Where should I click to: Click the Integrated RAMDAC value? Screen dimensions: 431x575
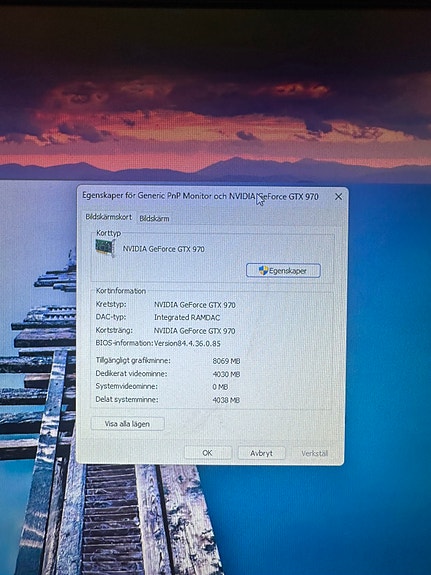coord(187,318)
